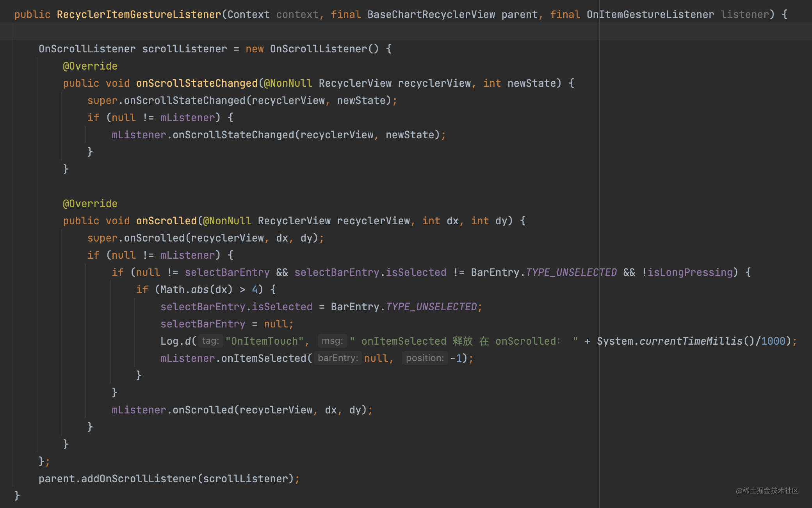The width and height of the screenshot is (812, 508).
Task: Click the currentTimeMillis method call
Action: (x=691, y=341)
